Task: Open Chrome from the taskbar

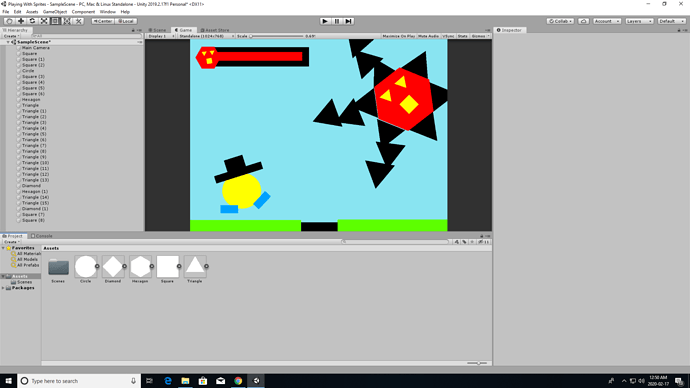Action: [x=238, y=381]
